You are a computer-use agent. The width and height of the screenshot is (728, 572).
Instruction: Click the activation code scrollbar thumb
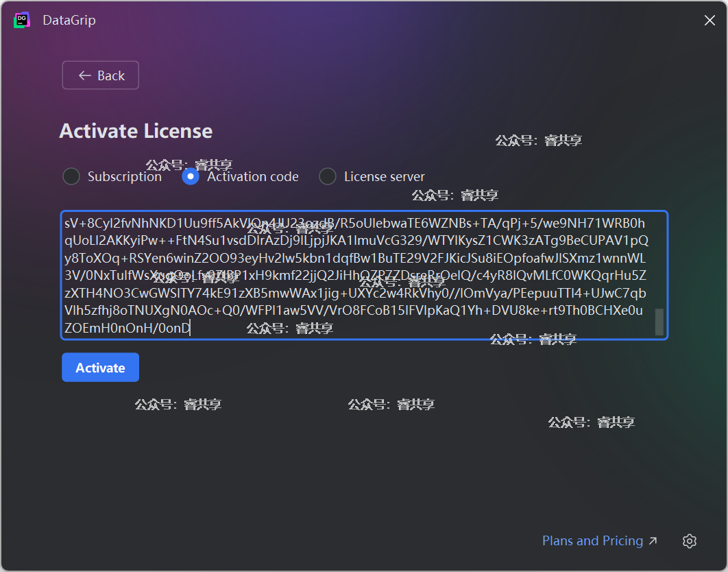click(x=659, y=322)
